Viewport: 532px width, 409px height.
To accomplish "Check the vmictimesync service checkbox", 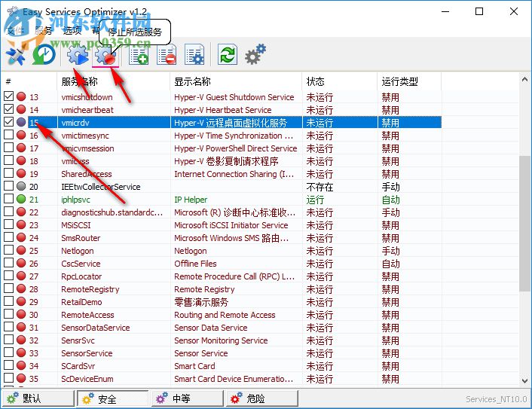I will point(9,134).
